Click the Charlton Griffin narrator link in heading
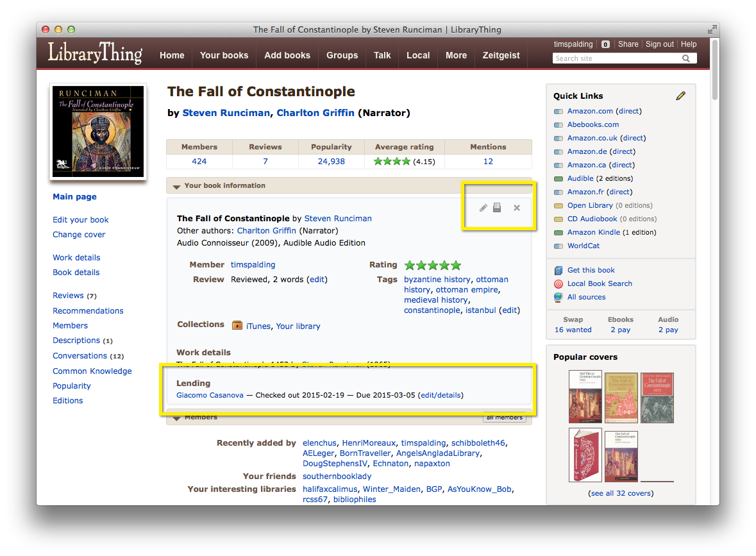 (315, 113)
